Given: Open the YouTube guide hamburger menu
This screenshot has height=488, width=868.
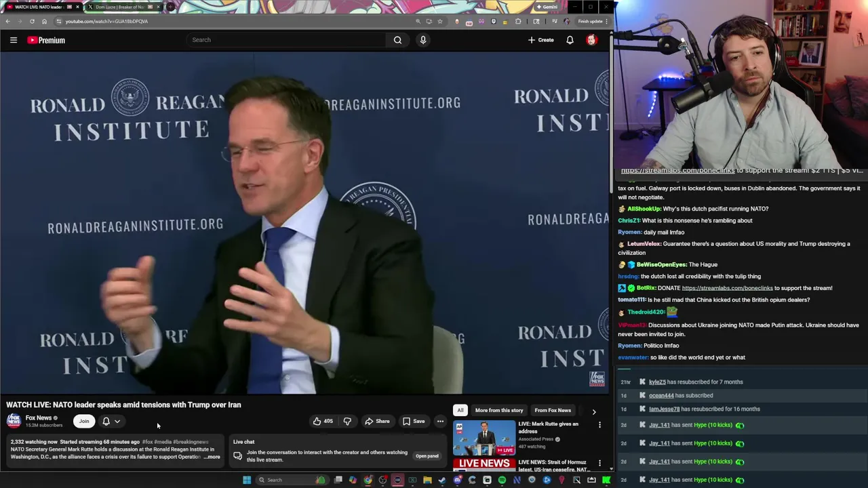Looking at the screenshot, I should (x=13, y=40).
